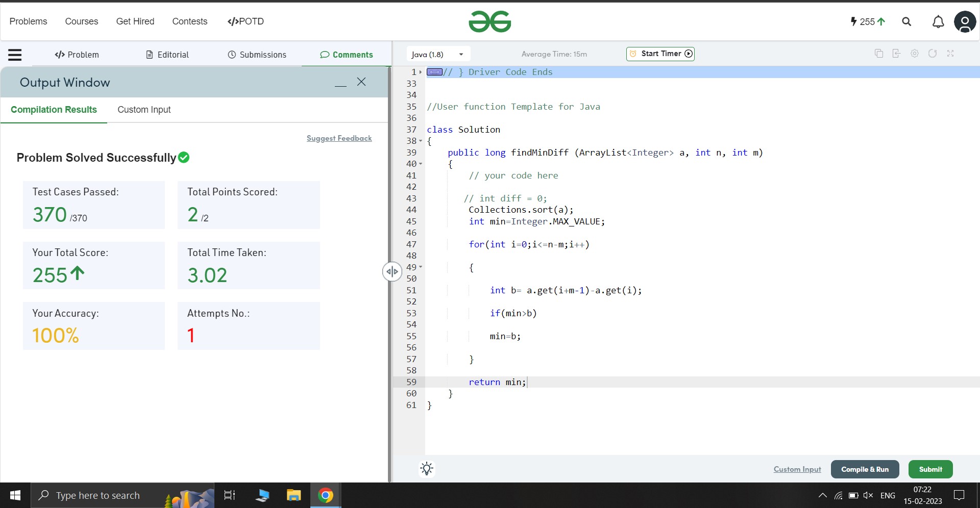This screenshot has height=508, width=980.
Task: Click the 'Average Time: 15m' label
Action: (554, 54)
